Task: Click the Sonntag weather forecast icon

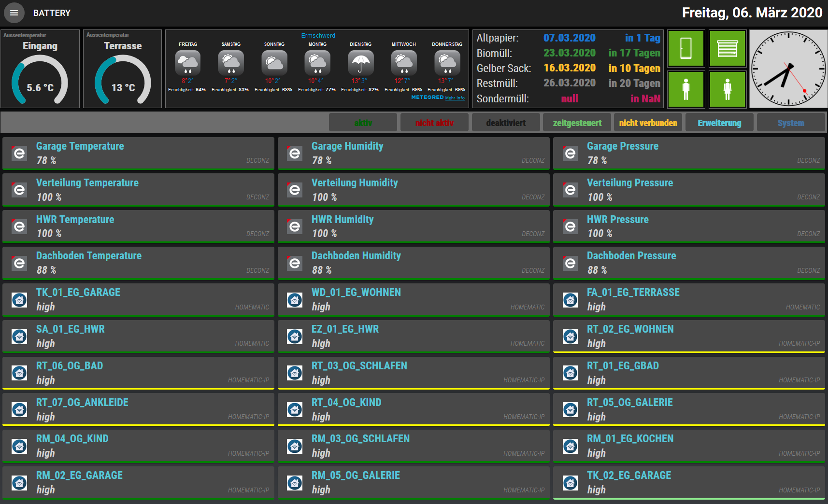Action: pos(274,63)
